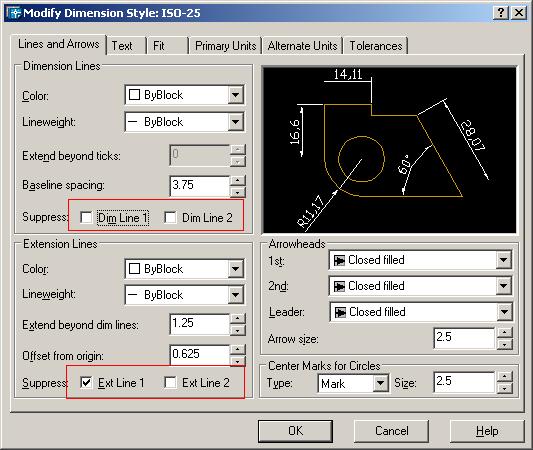Select the Alternate Units tab
The image size is (533, 450).
(302, 46)
